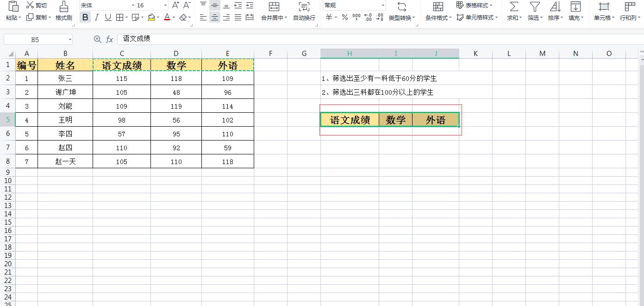Click into the formula bar input
The image size is (644, 306).
pos(380,39)
